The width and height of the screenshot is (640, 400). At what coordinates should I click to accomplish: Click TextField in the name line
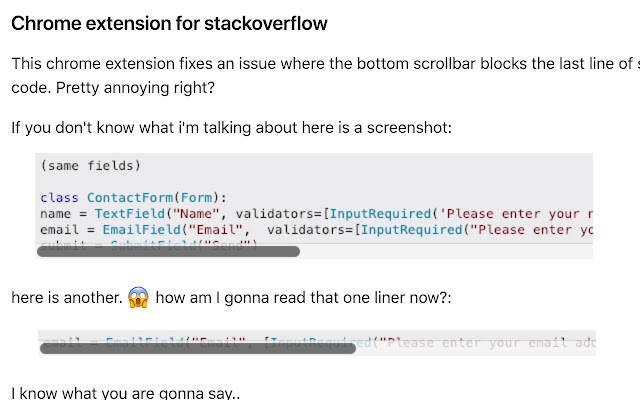click(x=133, y=214)
